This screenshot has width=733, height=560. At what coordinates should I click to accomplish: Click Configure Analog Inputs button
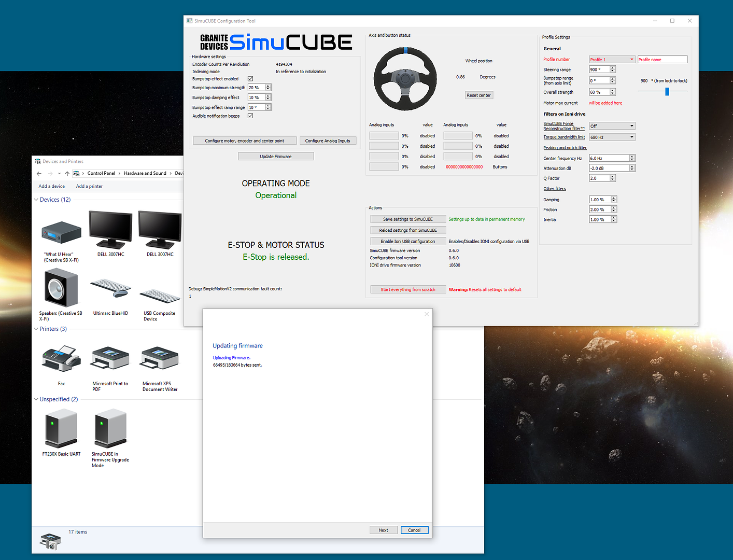point(328,141)
